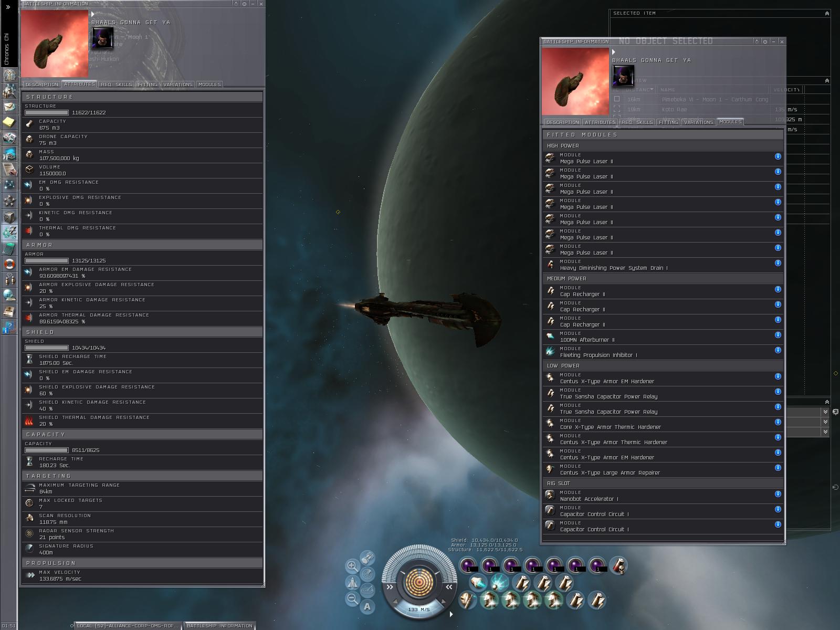This screenshot has height=630, width=840.
Task: Activate the propulsion inhibitor module on HUD
Action: pos(499,583)
